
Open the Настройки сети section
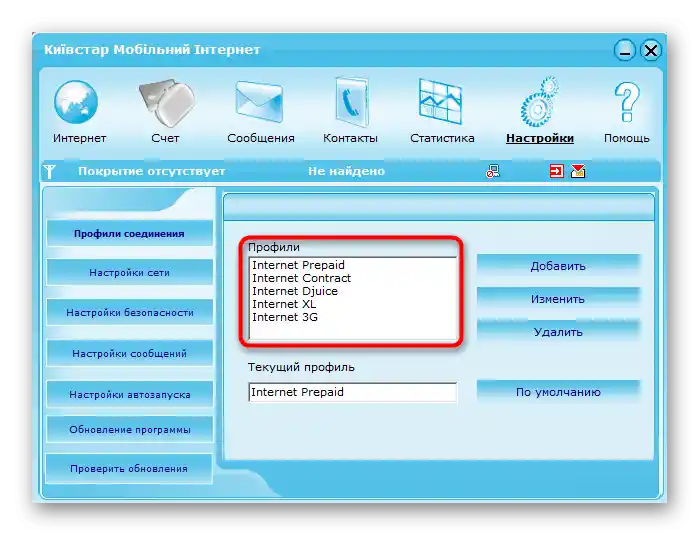(129, 272)
